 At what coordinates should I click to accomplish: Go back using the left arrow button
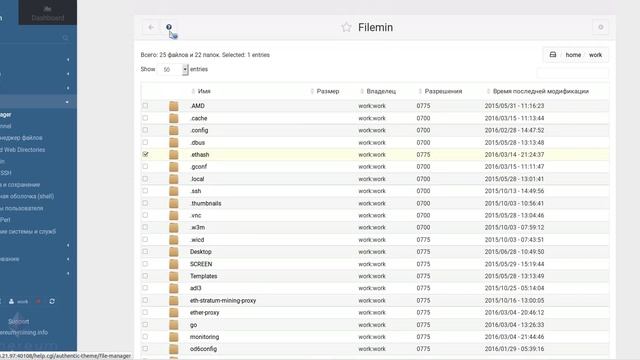coord(151,27)
